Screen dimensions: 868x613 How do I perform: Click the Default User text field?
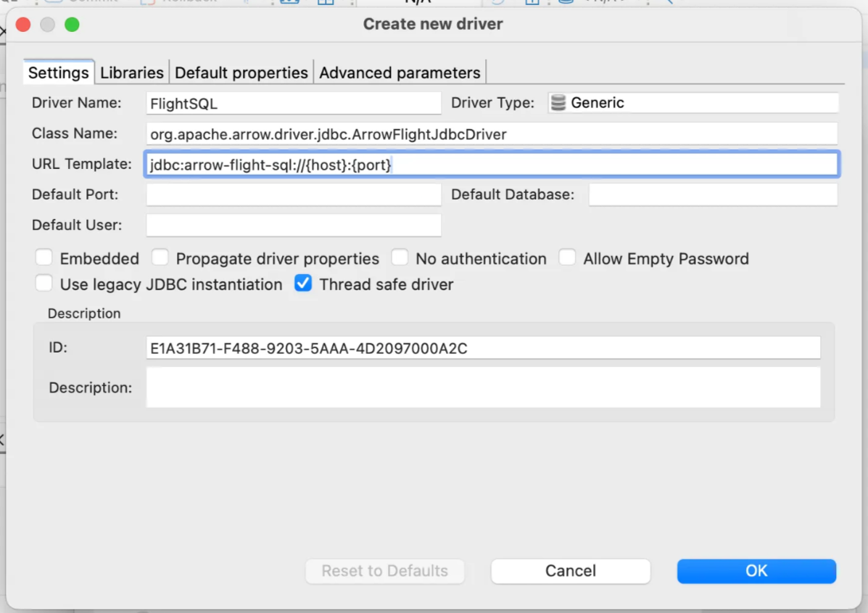(x=293, y=225)
